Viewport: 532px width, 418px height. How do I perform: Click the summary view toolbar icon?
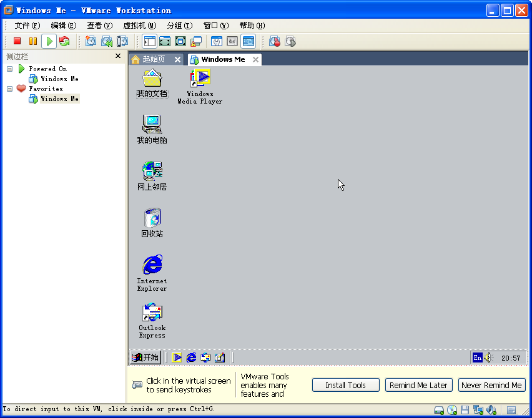coord(217,41)
